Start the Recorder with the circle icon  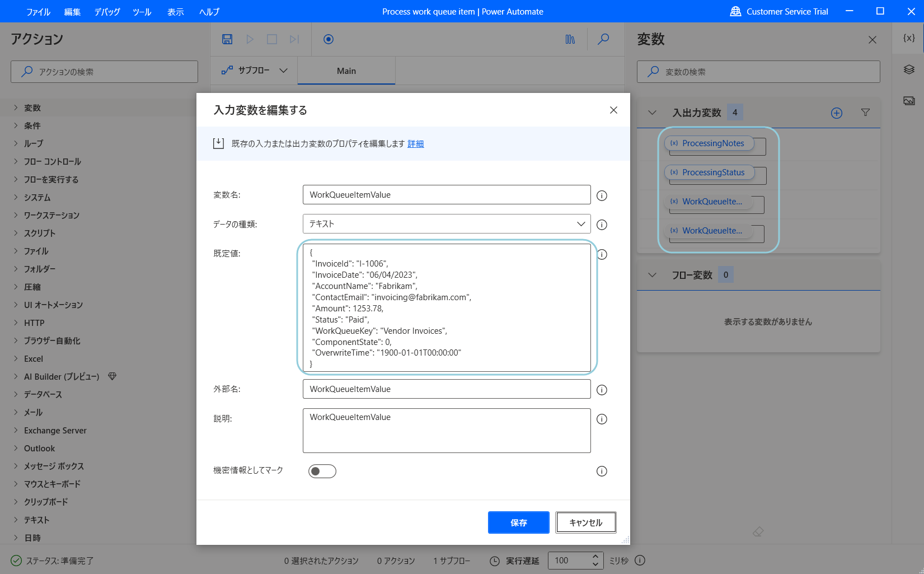329,39
